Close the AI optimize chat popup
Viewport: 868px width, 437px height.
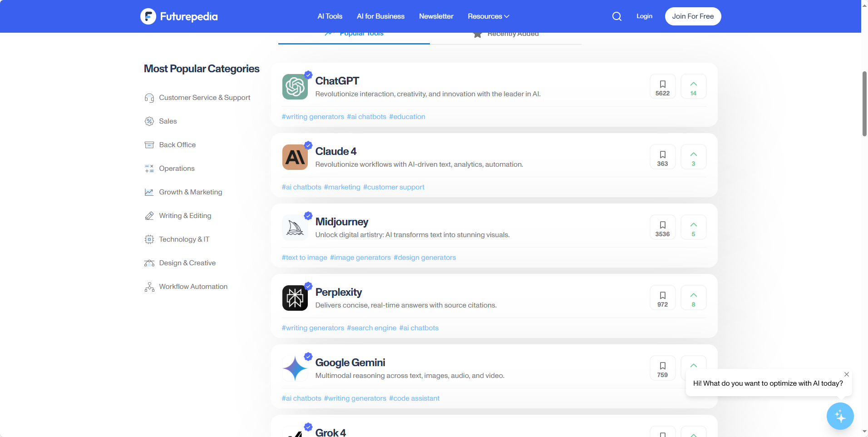(x=847, y=374)
